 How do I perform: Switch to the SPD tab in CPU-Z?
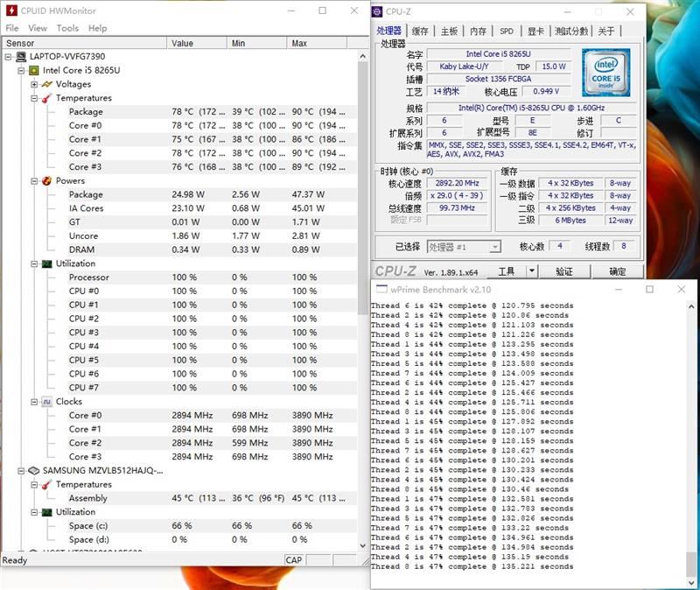point(507,31)
